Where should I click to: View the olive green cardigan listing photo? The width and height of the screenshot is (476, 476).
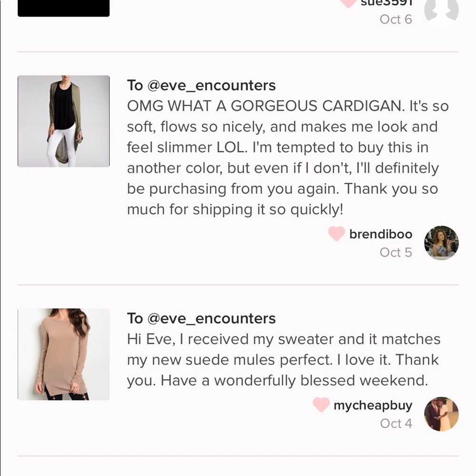(x=63, y=121)
